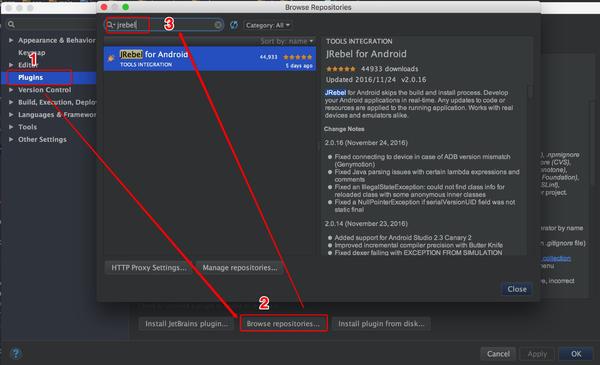The width and height of the screenshot is (600, 365).
Task: Click the Settings window search magnifier icon
Action: click(11, 24)
